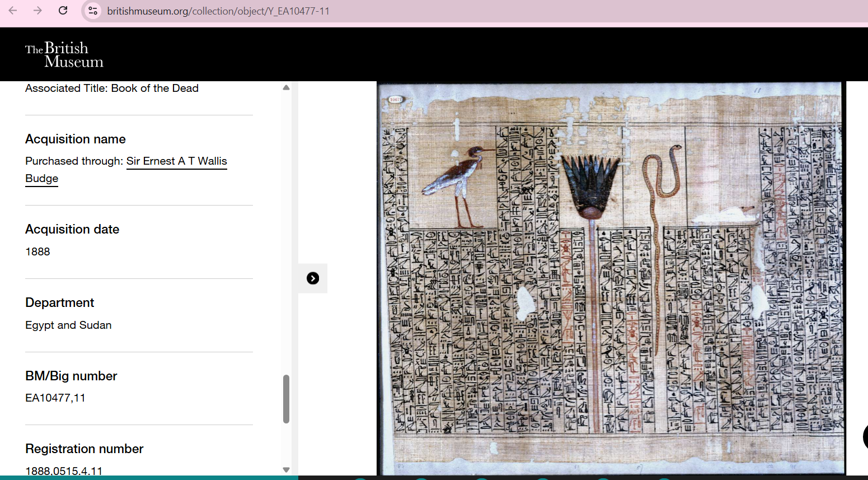Select The British Museum logo

point(64,54)
